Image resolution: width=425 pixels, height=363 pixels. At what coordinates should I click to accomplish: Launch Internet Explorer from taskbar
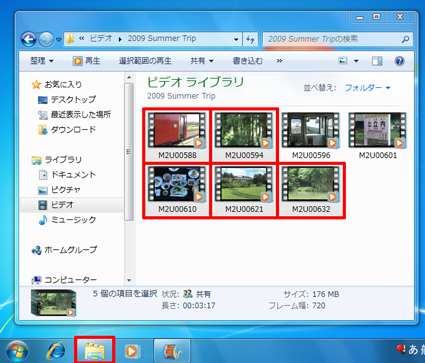coord(56,351)
